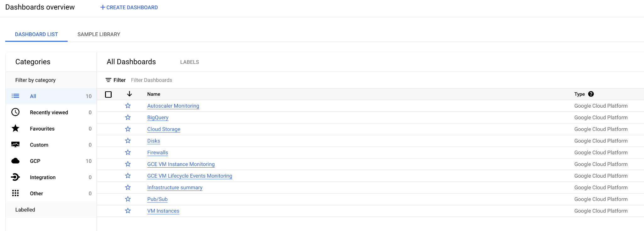Star the Firewalls dashboard as favourite
The height and width of the screenshot is (231, 644).
click(x=128, y=153)
